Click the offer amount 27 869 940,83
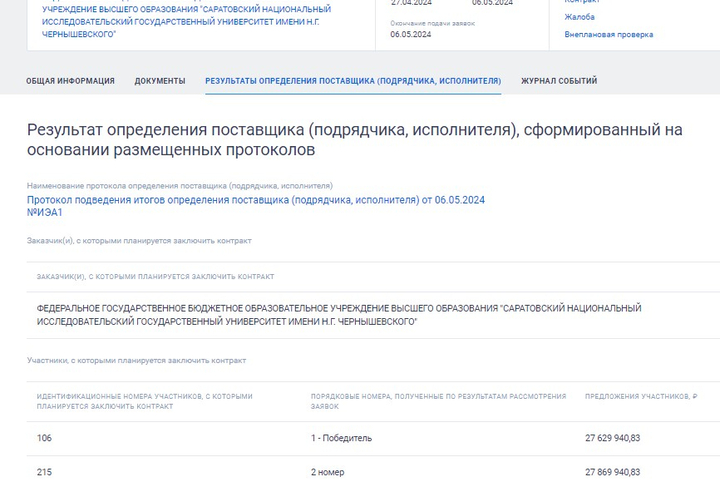 pyautogui.click(x=613, y=472)
